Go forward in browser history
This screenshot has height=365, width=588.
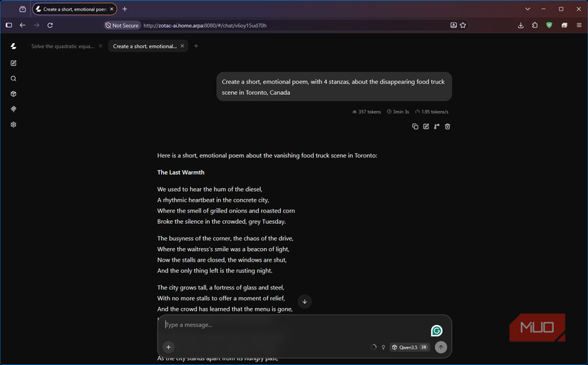pyautogui.click(x=36, y=25)
